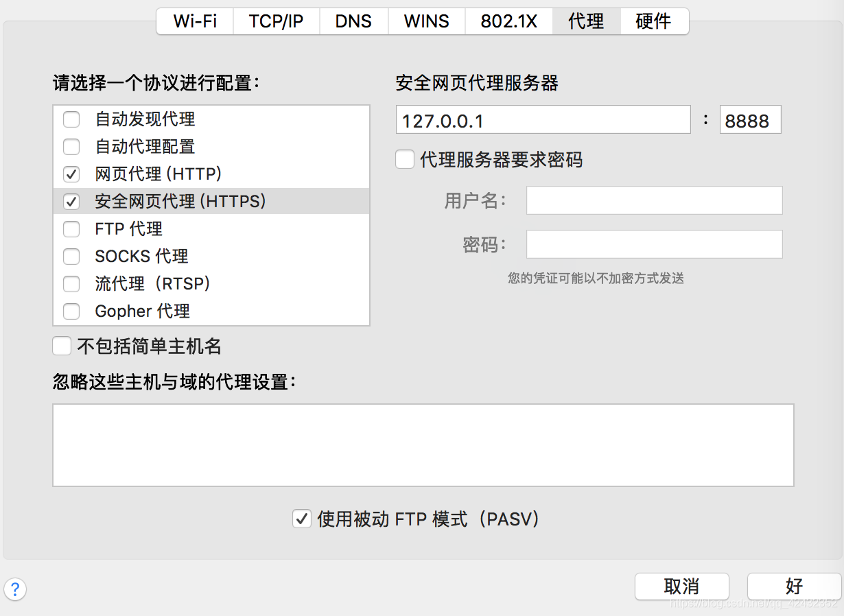The height and width of the screenshot is (616, 844).
Task: Tick the FTP 代理 checkbox
Action: point(71,229)
